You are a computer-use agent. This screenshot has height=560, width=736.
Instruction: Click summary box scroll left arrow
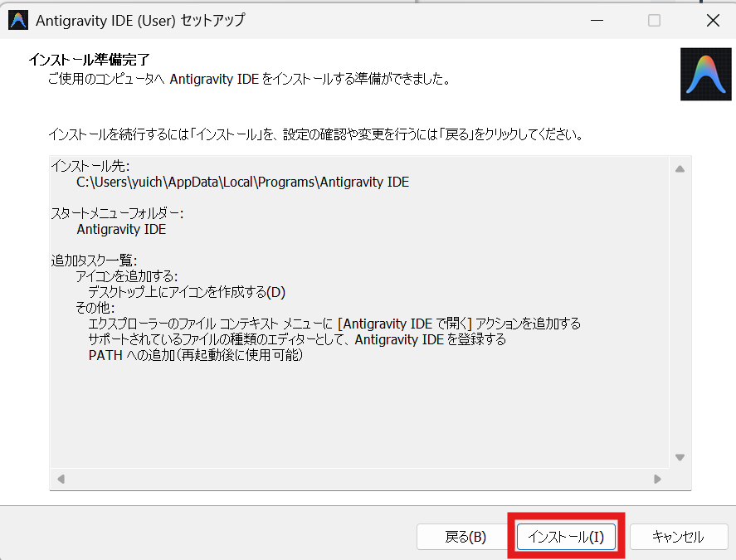pyautogui.click(x=61, y=479)
